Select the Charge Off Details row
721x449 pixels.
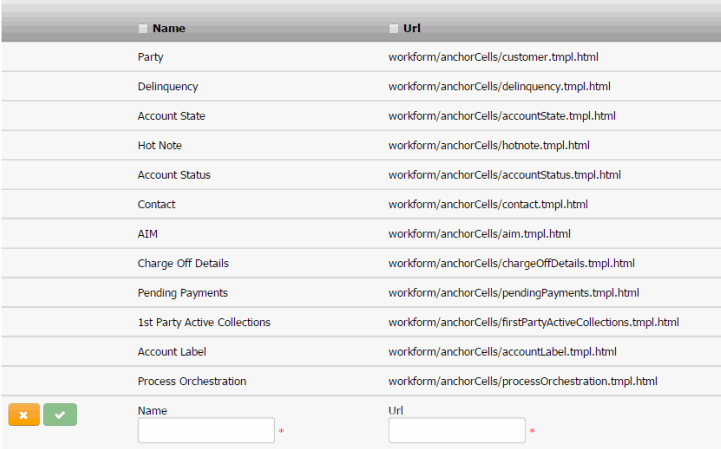(x=183, y=263)
